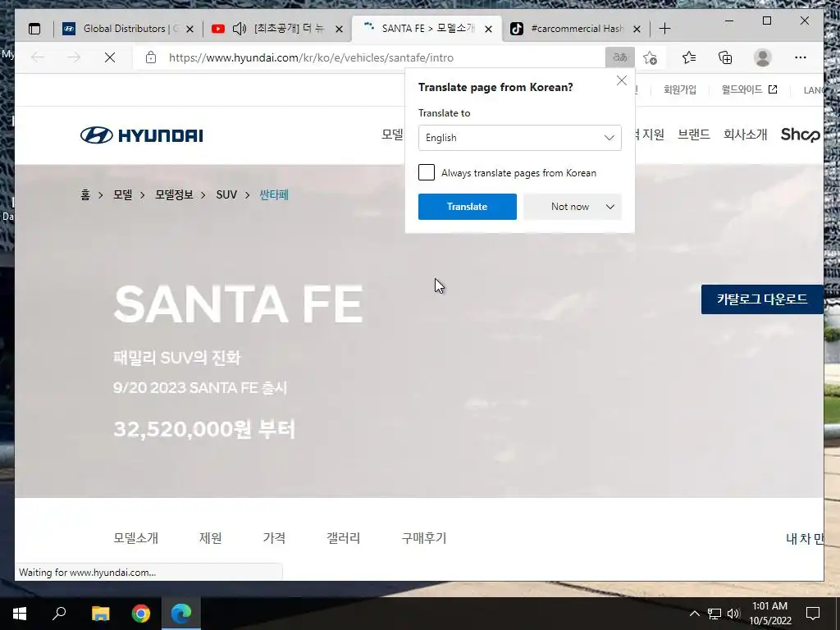Open the 회사소개 menu
This screenshot has height=630, width=840.
click(x=745, y=135)
